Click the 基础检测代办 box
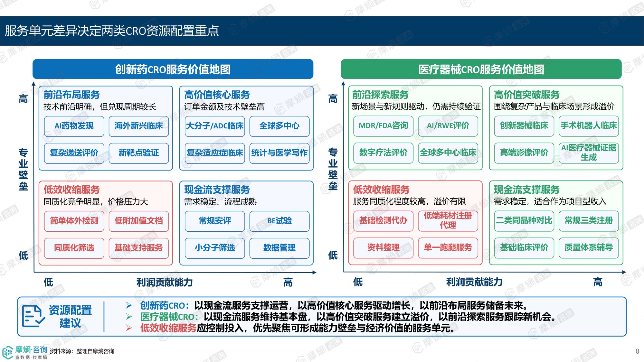This screenshot has height=362, width=644. tap(384, 220)
